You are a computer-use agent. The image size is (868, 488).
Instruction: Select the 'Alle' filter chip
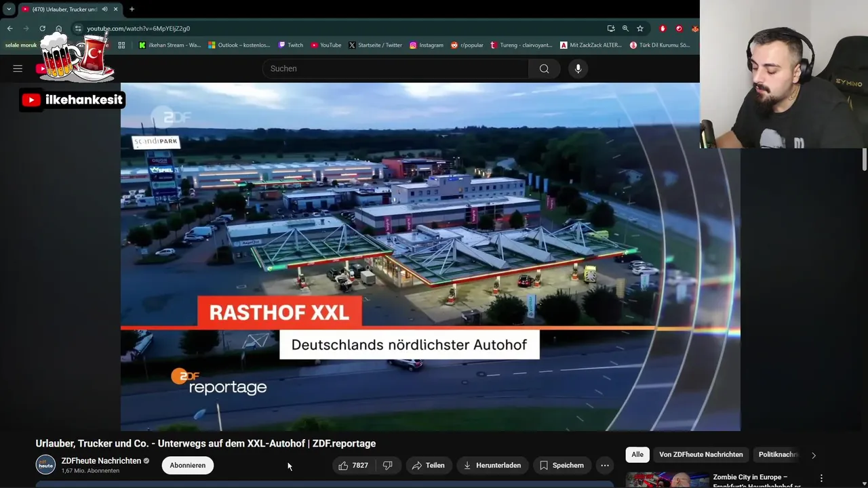pos(637,455)
